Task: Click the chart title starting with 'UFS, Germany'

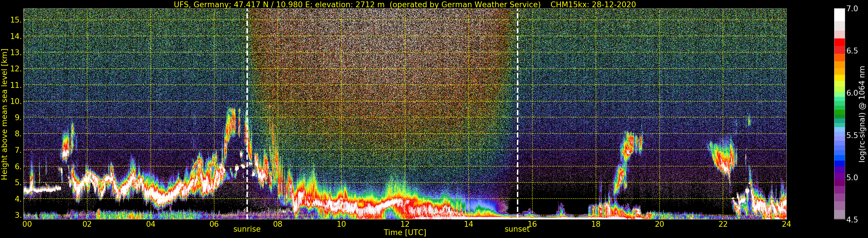Action: click(405, 4)
